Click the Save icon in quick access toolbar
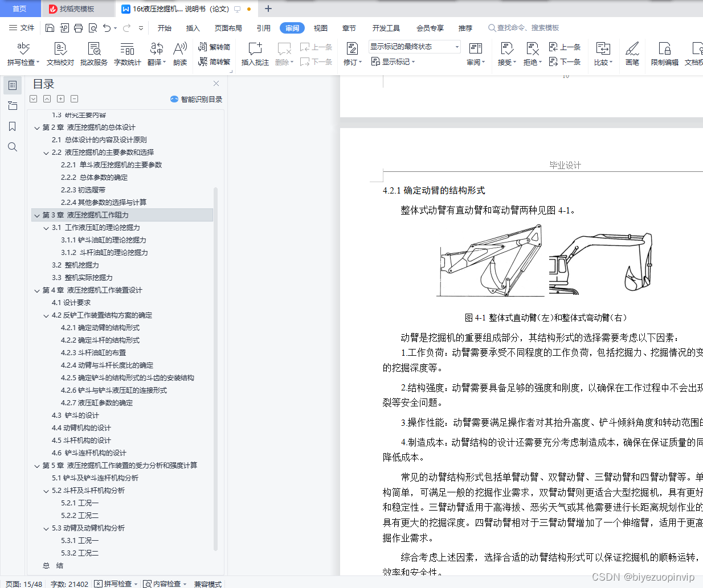Viewport: 703px width, 588px height. (50, 28)
